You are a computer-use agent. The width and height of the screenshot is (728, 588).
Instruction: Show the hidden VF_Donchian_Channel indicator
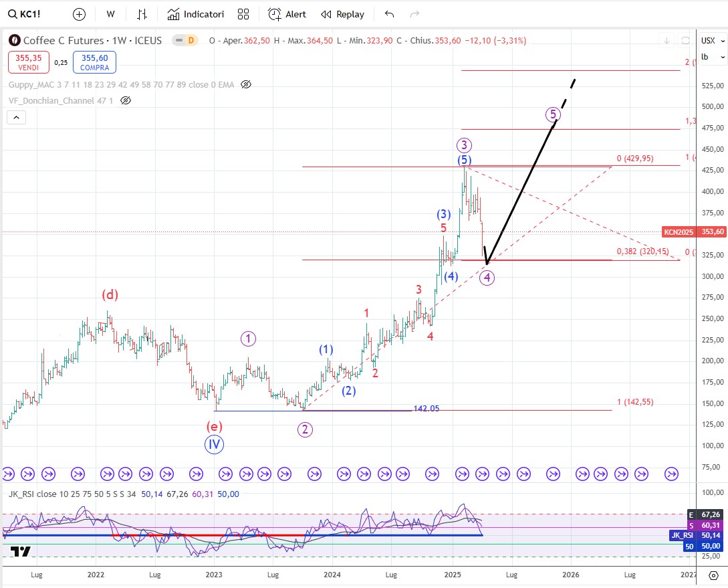126,100
